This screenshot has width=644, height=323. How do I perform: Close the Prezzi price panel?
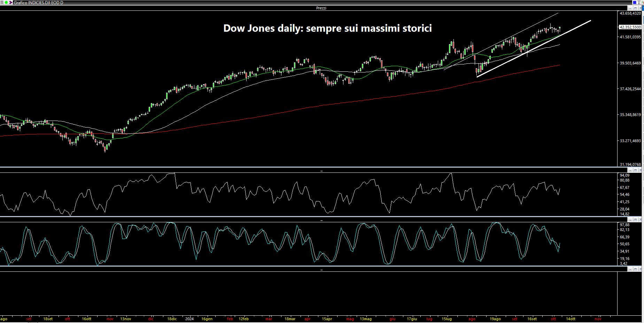click(x=640, y=8)
